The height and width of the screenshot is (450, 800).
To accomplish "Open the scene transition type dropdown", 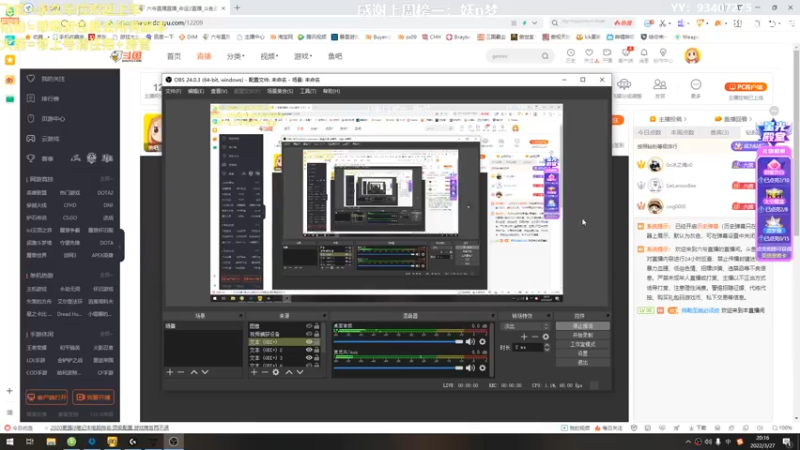I will [526, 326].
